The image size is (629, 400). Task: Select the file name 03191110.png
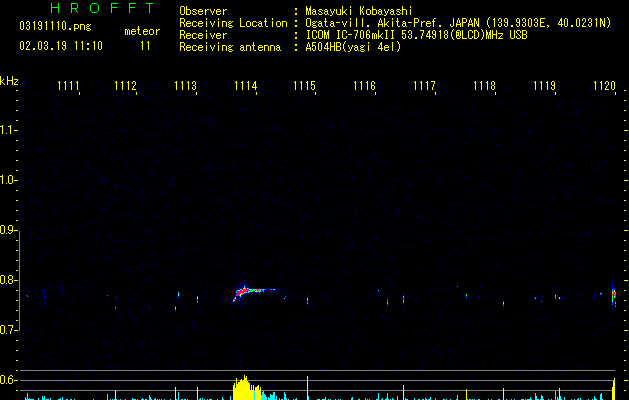(x=55, y=26)
